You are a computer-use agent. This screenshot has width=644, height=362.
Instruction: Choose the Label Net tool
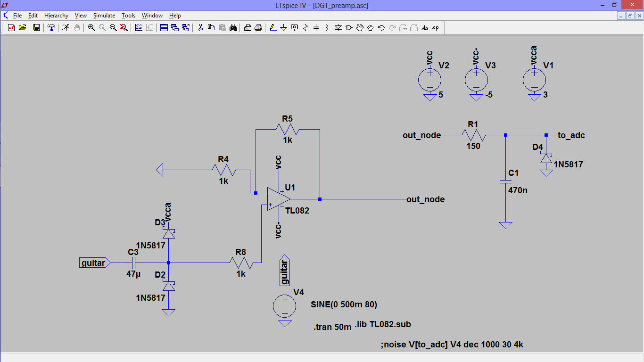pos(295,28)
